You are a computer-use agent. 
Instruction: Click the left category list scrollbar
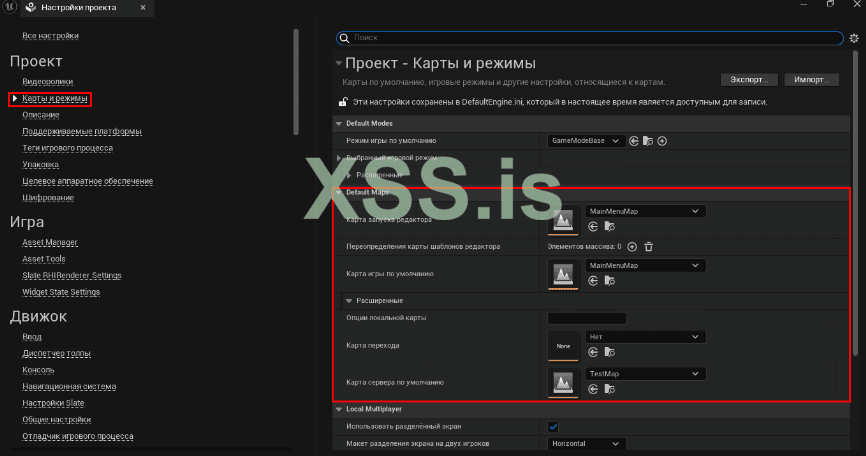tap(296, 82)
